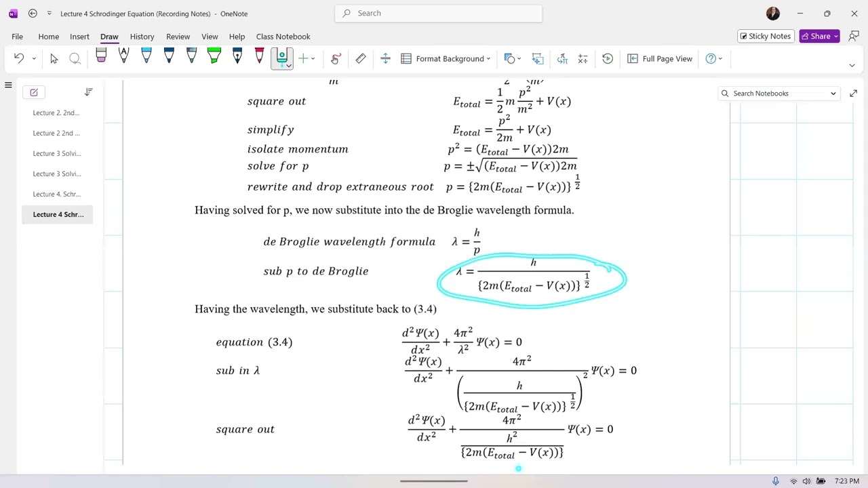Open the View tab
Image resolution: width=868 pixels, height=488 pixels.
coord(210,37)
